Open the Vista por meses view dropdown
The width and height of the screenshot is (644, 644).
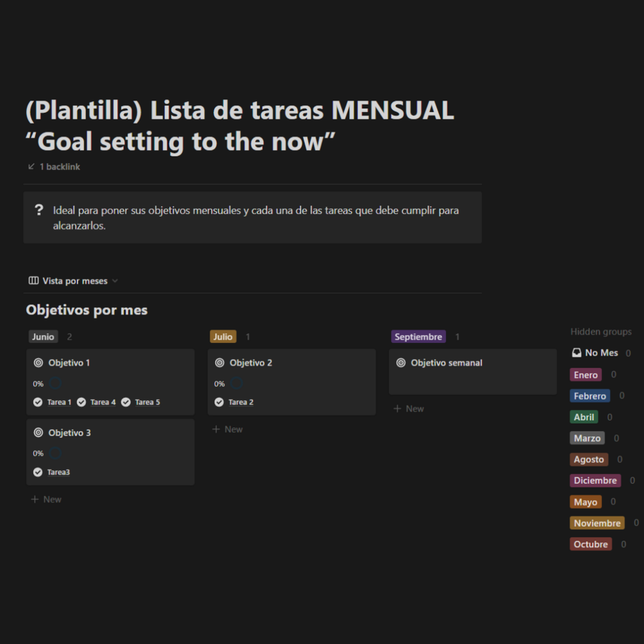115,281
